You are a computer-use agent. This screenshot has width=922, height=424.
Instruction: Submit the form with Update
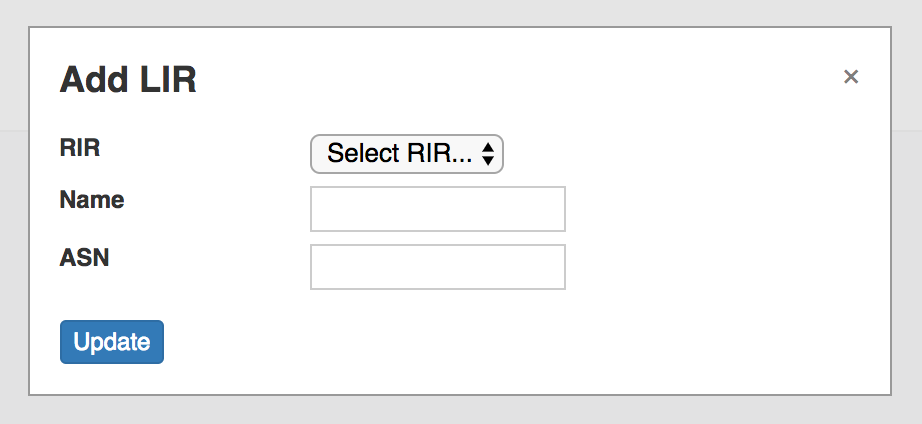pos(112,342)
